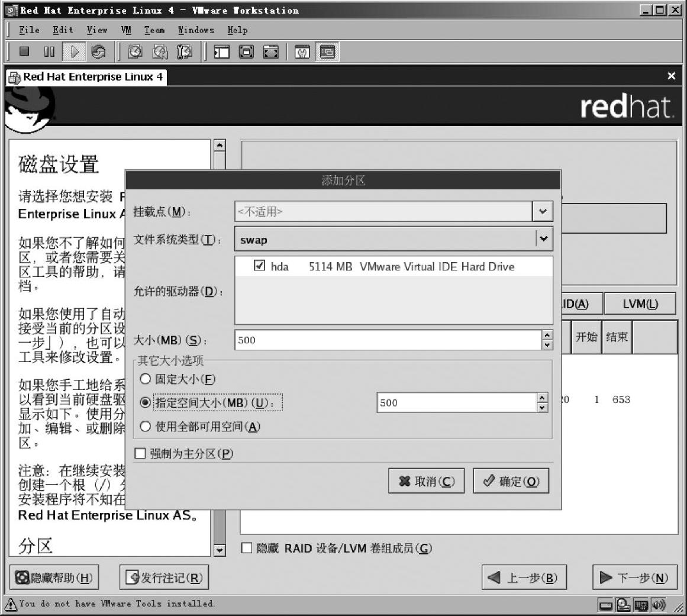Click the Power On play icon

click(x=74, y=51)
